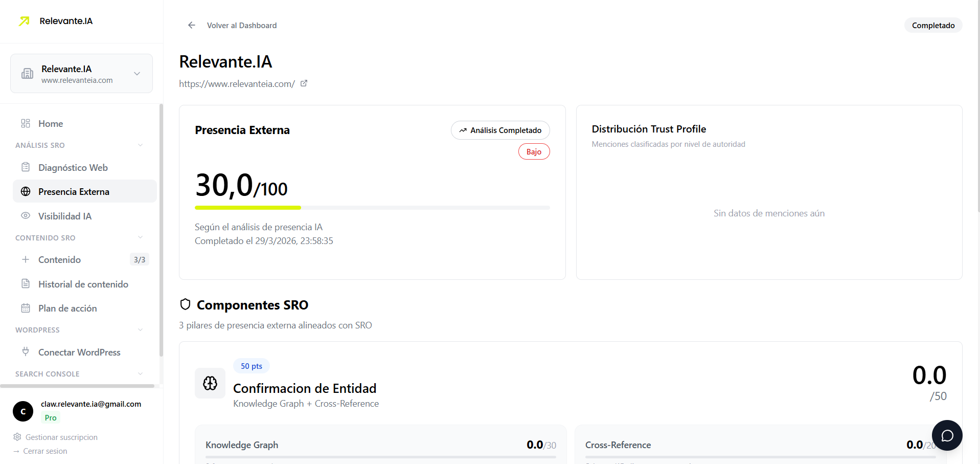Image resolution: width=980 pixels, height=464 pixels.
Task: Expand the workspace selector chevron
Action: pyautogui.click(x=136, y=73)
